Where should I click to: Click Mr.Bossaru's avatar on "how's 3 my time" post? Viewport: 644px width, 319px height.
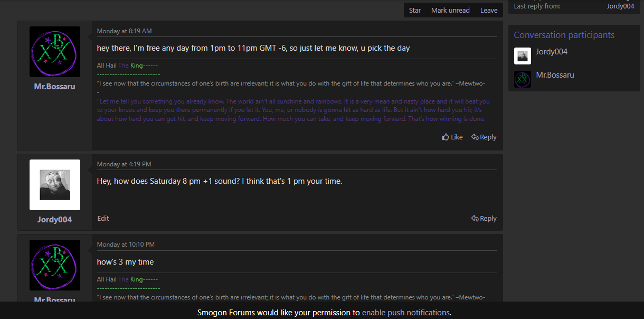click(x=55, y=265)
